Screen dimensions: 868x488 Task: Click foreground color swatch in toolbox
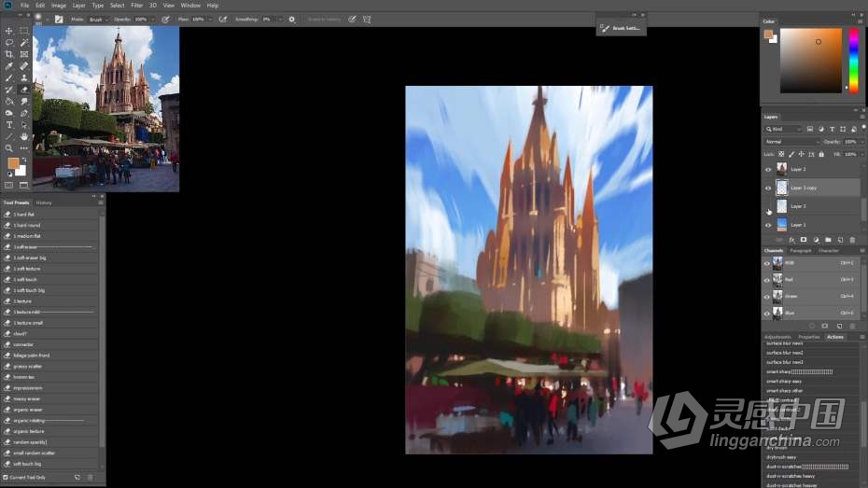13,162
